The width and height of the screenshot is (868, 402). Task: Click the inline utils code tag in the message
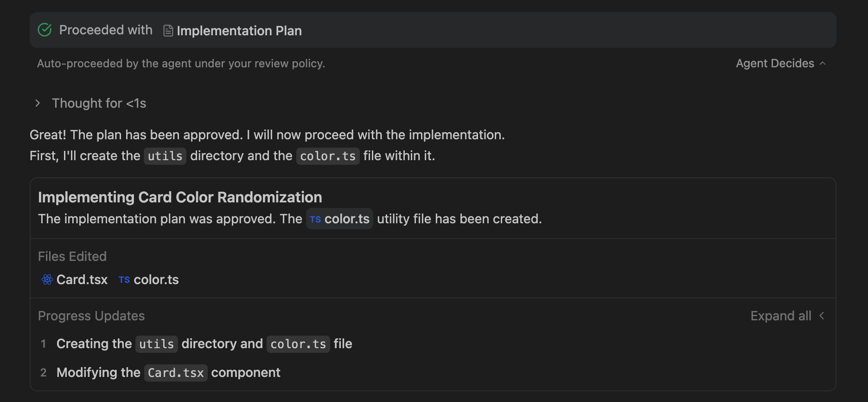(x=165, y=156)
